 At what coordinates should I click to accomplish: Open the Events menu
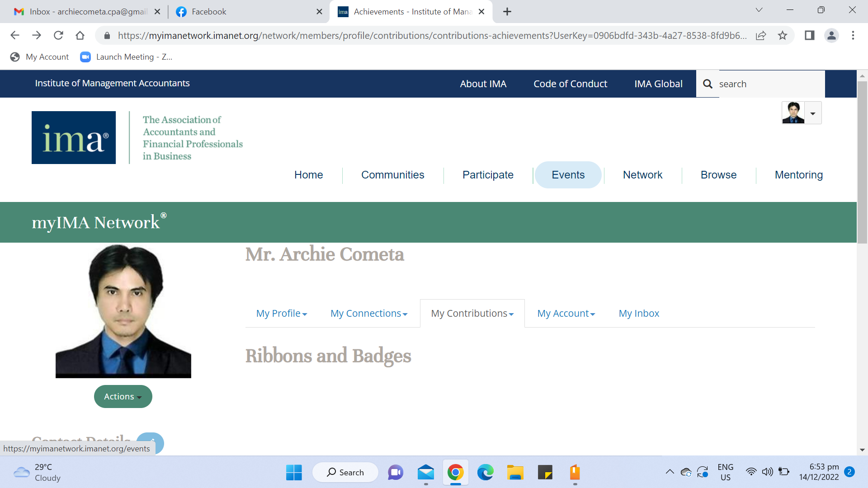568,175
